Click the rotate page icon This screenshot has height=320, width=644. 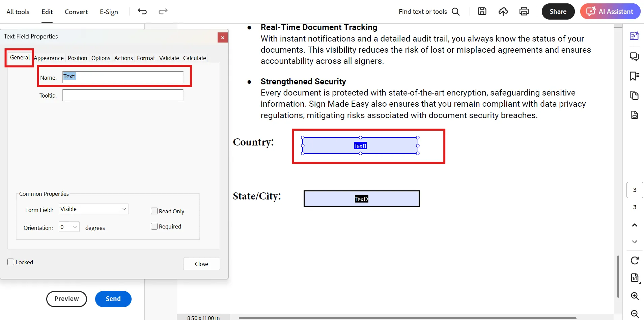click(635, 261)
